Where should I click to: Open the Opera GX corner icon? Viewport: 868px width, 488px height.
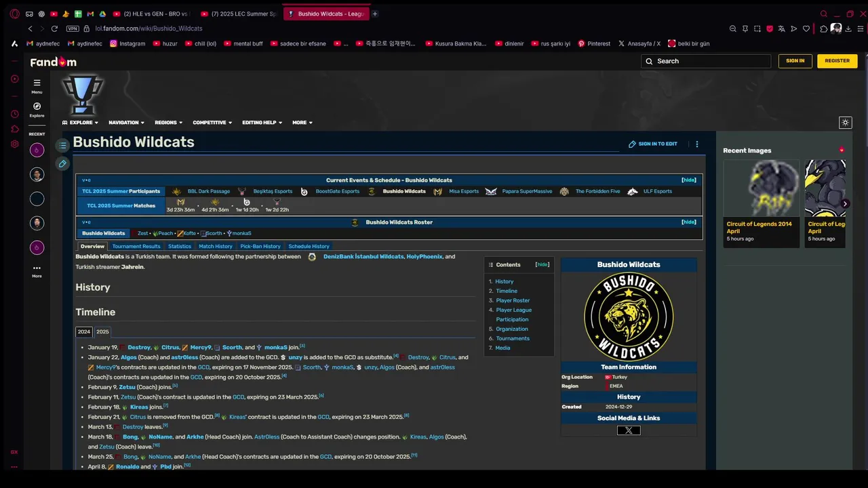click(x=14, y=452)
